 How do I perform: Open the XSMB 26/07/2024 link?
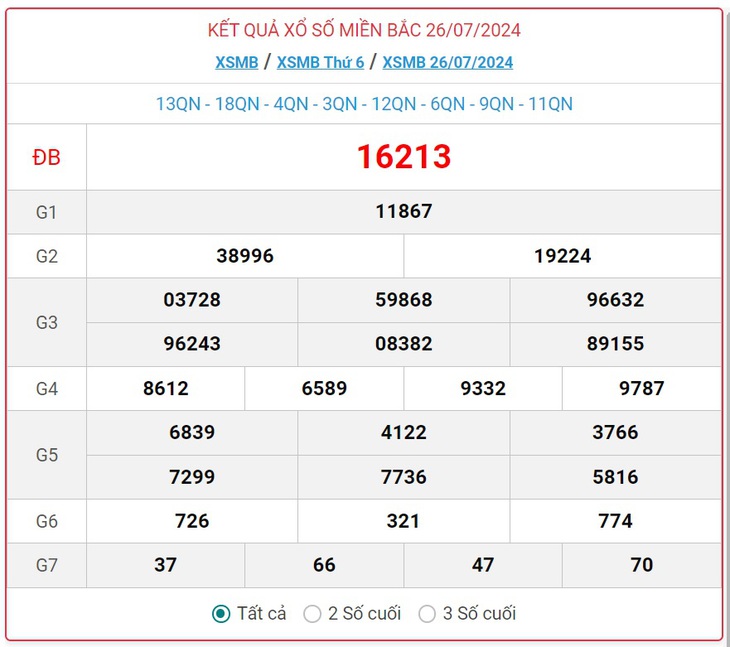[448, 62]
